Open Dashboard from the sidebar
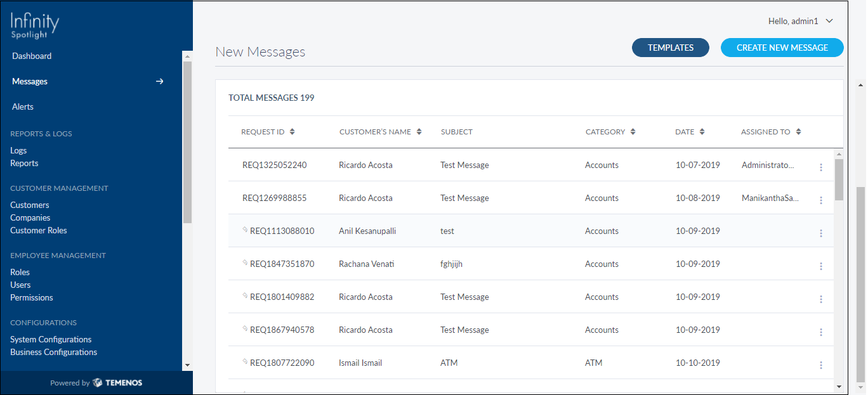The width and height of the screenshot is (868, 395). 32,56
